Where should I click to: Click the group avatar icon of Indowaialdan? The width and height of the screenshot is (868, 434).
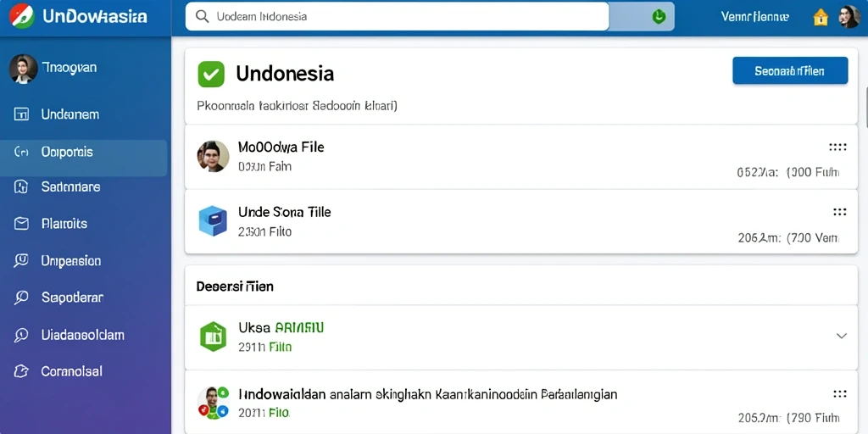[213, 403]
